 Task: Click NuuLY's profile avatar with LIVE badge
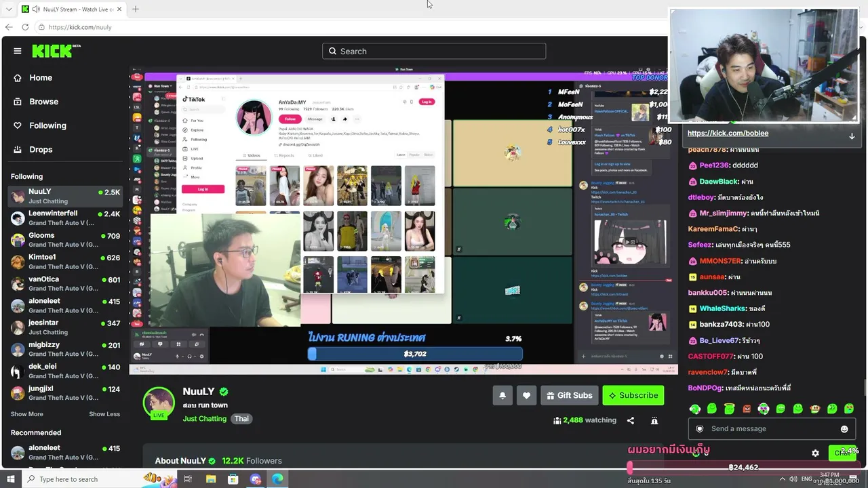pos(159,403)
